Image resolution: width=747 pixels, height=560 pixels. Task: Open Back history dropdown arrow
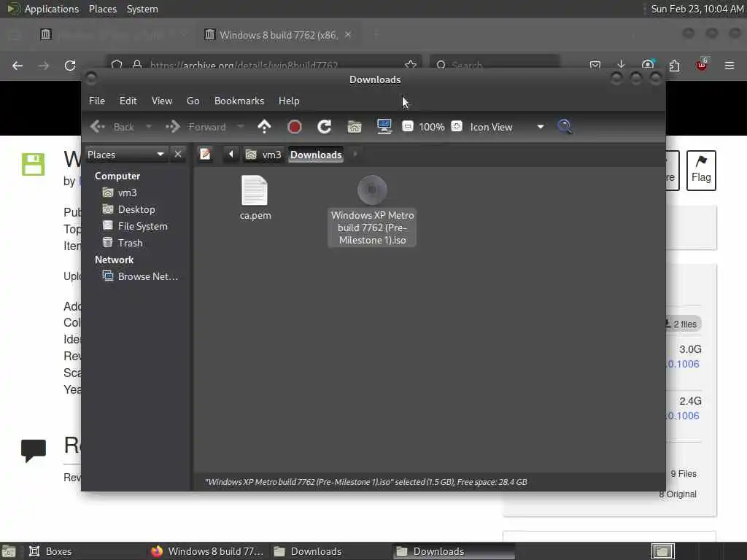tap(149, 127)
